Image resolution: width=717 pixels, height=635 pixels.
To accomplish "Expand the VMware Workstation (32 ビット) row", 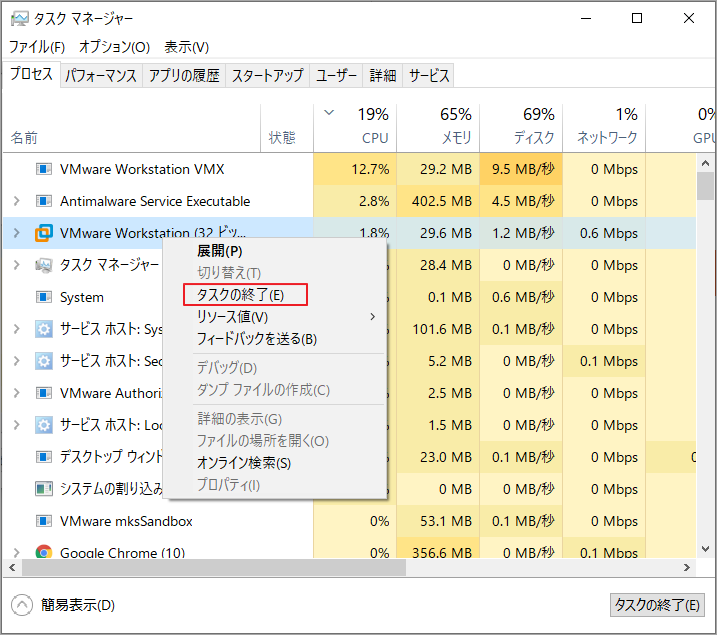I will pos(16,233).
